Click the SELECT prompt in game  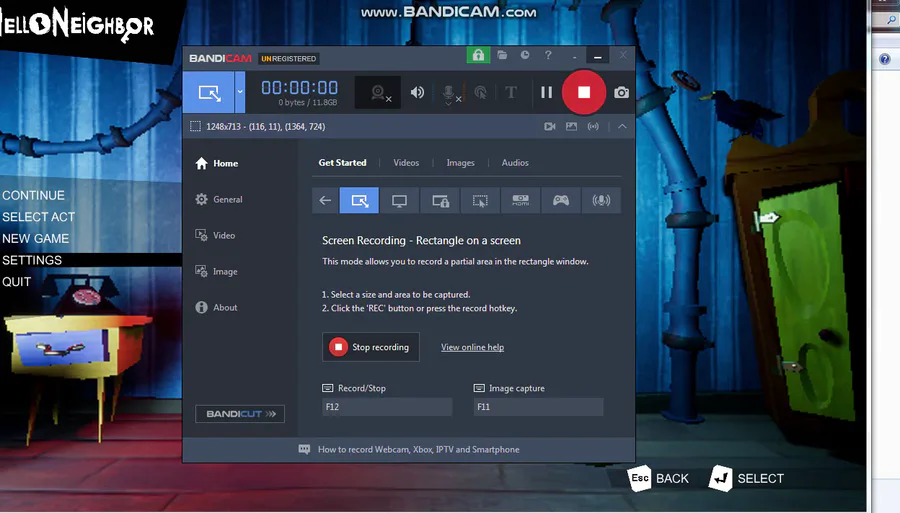click(x=746, y=479)
